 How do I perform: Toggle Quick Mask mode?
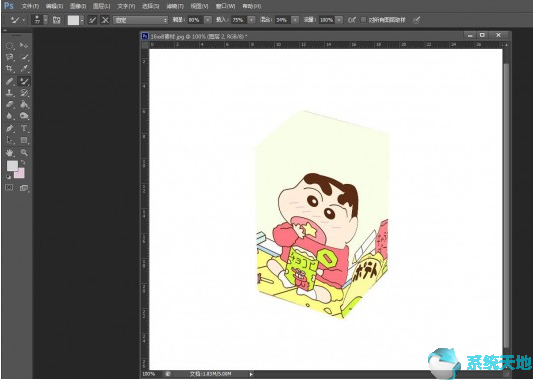9,188
